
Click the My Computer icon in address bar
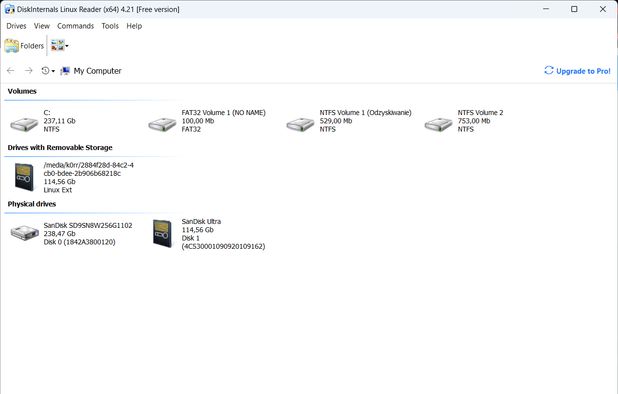pos(65,71)
